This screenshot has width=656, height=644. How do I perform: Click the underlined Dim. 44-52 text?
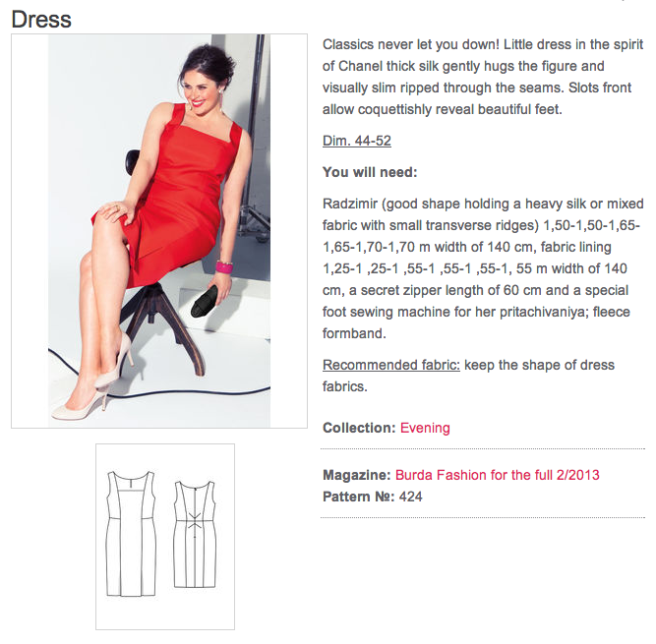tap(356, 141)
